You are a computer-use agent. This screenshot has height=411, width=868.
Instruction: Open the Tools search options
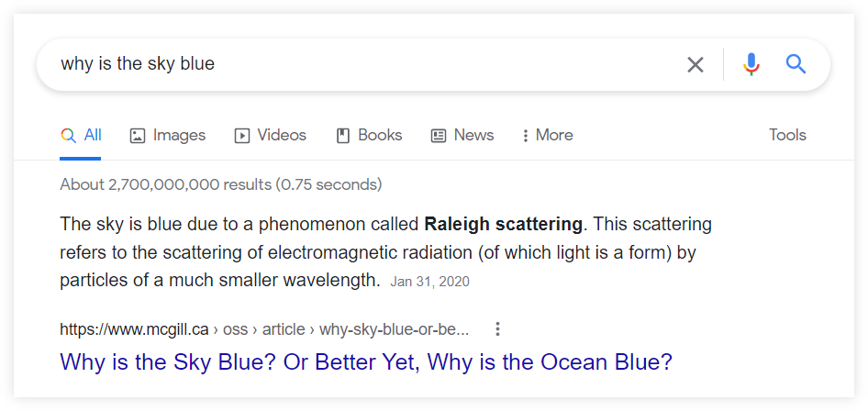[787, 135]
